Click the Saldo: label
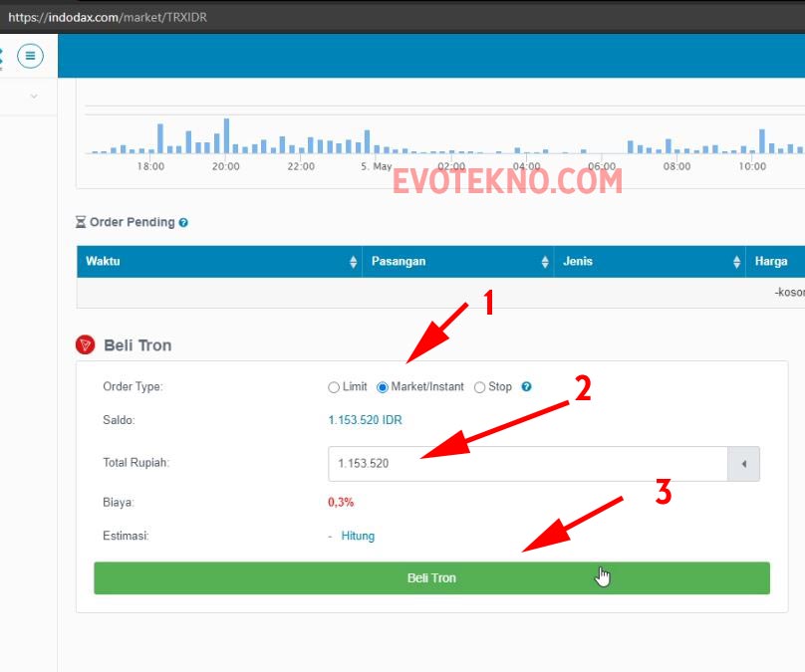The width and height of the screenshot is (805, 672). pyautogui.click(x=119, y=420)
